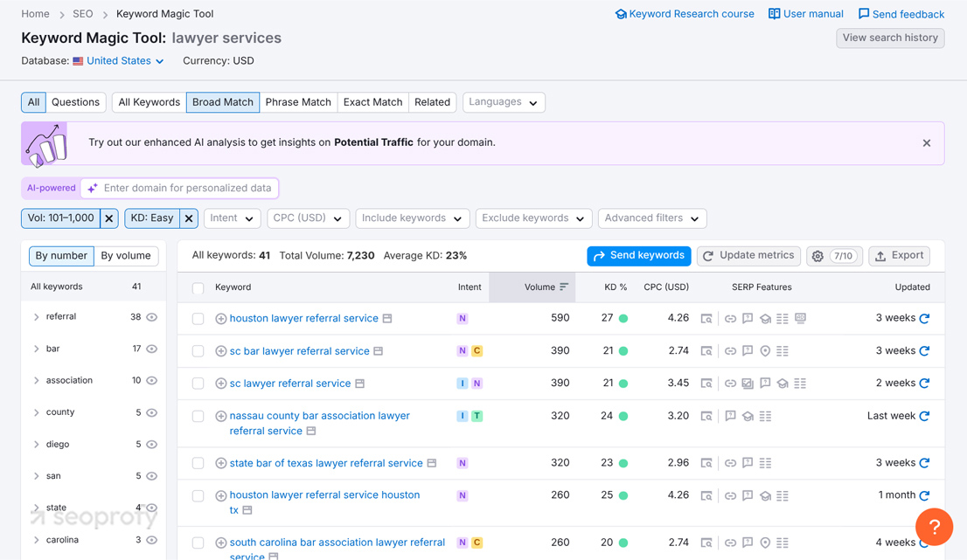
Task: Sort by Volume column icon
Action: click(564, 287)
